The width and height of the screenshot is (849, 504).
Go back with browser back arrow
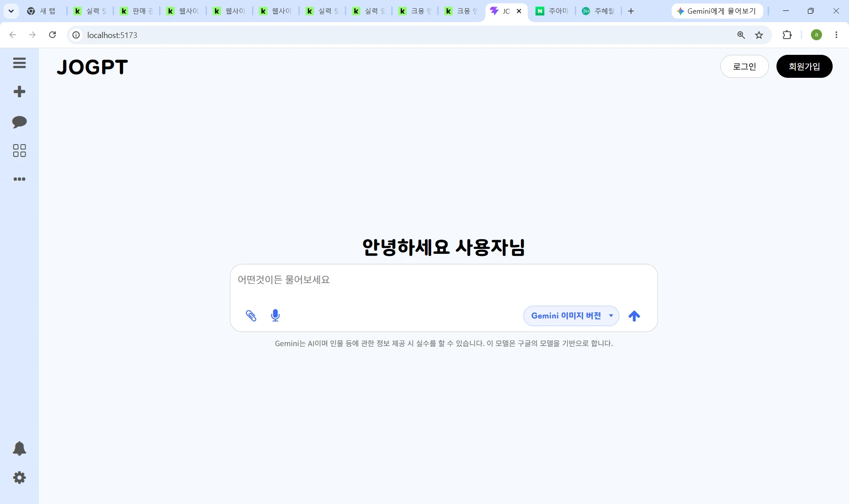[x=13, y=35]
